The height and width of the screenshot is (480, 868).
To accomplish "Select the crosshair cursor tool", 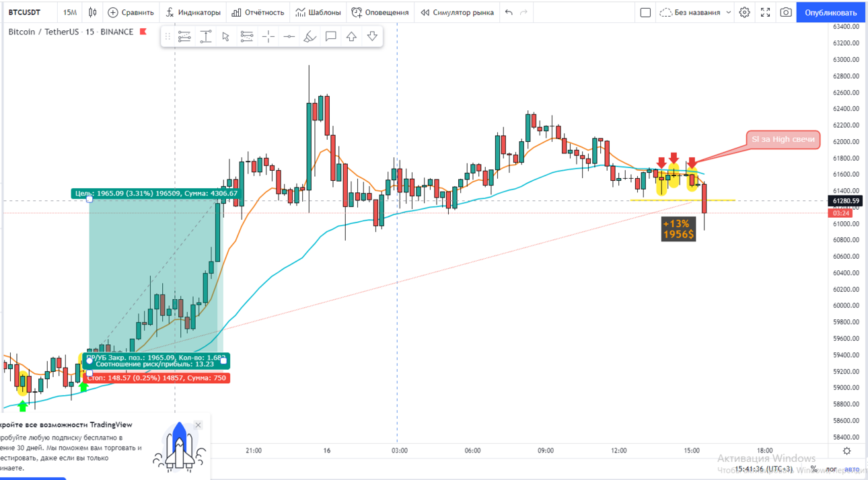I will [268, 36].
